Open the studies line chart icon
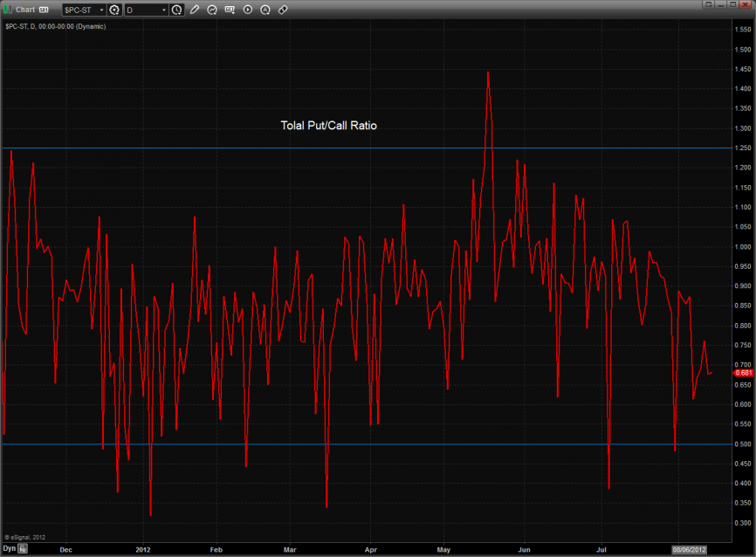Viewport: 756px width, 557px height. pyautogui.click(x=212, y=10)
